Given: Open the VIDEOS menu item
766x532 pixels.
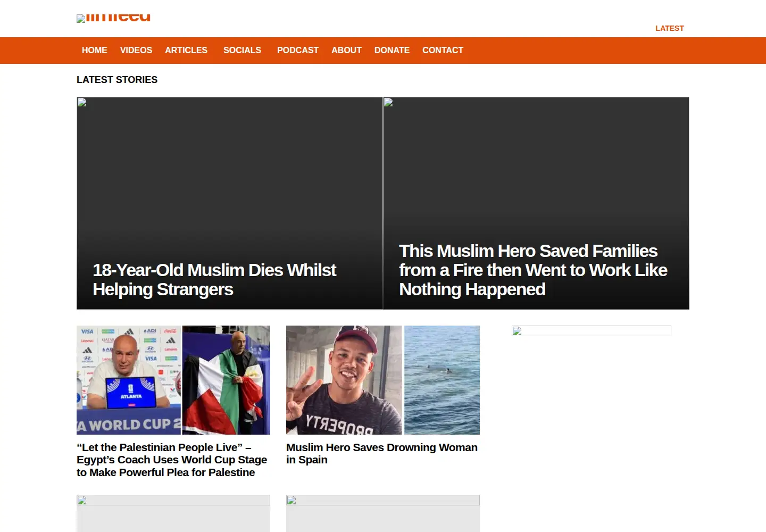Looking at the screenshot, I should tap(136, 50).
